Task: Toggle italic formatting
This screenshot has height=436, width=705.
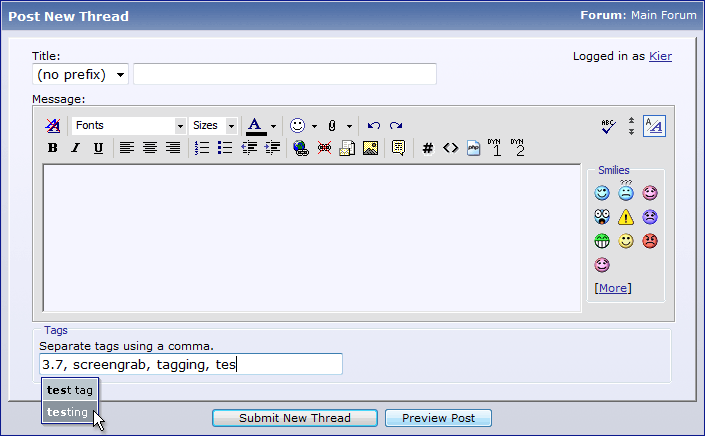Action: 75,148
